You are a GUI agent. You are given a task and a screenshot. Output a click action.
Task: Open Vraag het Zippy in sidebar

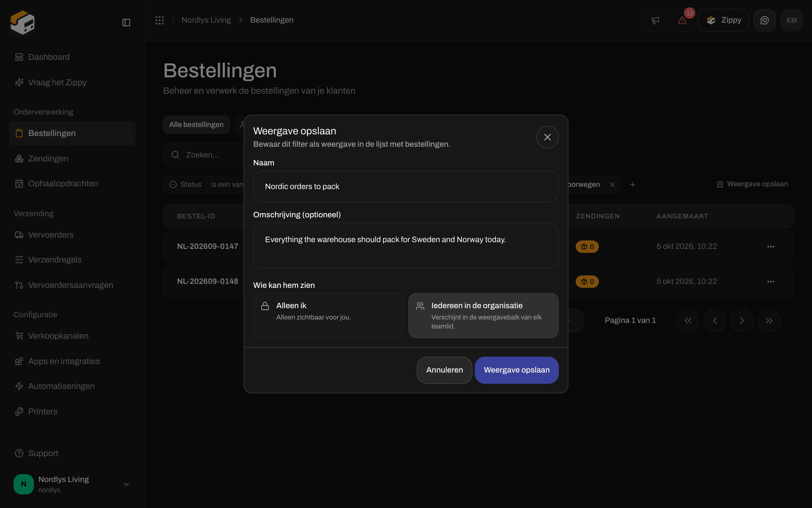(x=72, y=82)
